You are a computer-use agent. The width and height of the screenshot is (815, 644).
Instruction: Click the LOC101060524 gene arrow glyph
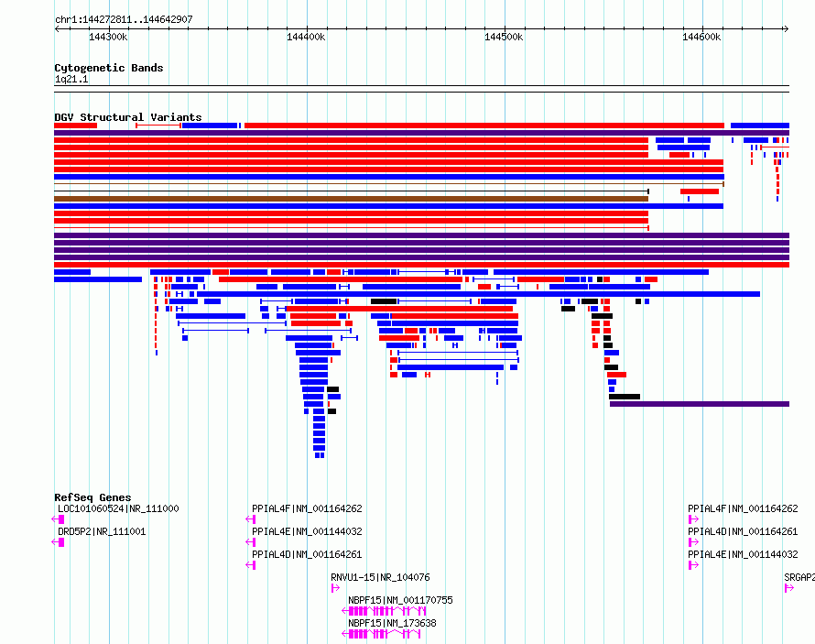(59, 519)
